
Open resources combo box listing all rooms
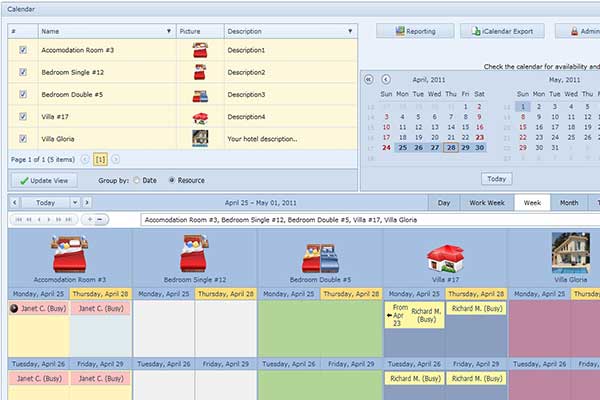[370, 220]
